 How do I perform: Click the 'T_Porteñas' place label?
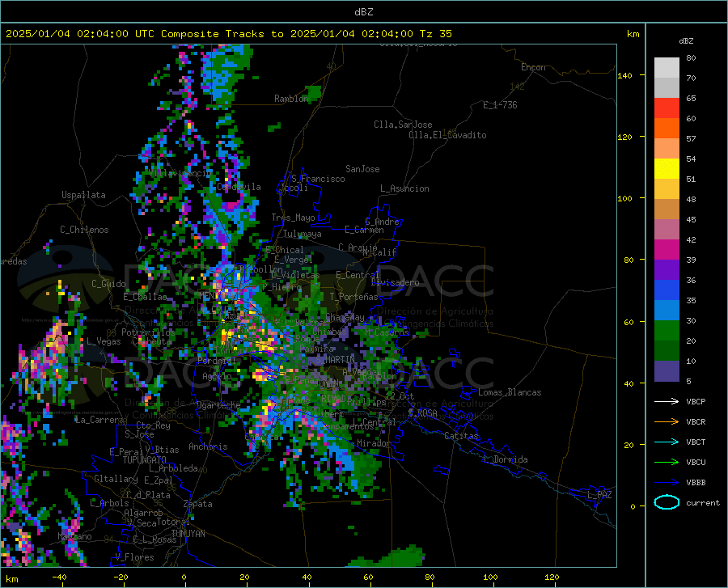[x=353, y=297]
